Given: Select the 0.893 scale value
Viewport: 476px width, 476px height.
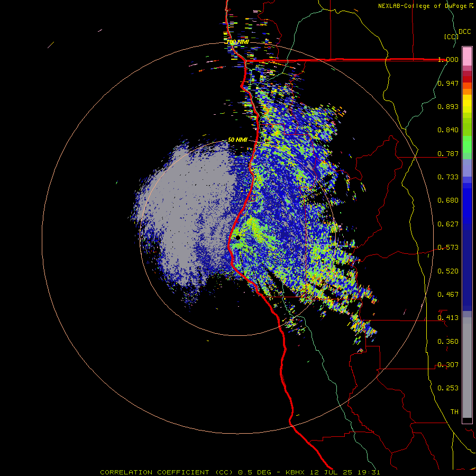Looking at the screenshot, I should (448, 106).
